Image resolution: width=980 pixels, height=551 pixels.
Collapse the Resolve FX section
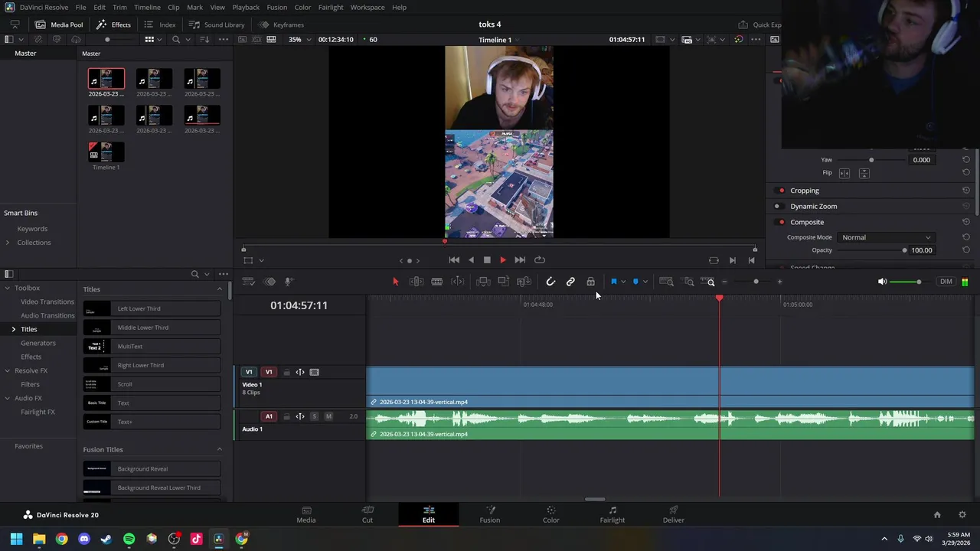(x=8, y=370)
